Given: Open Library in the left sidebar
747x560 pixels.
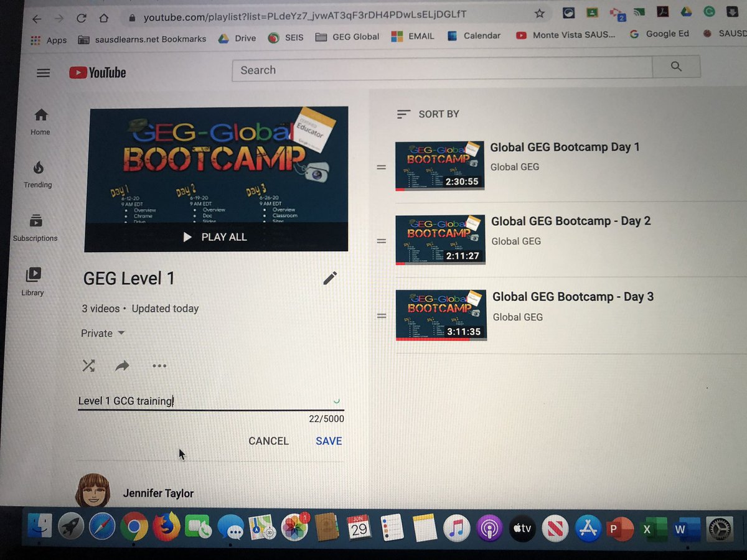Looking at the screenshot, I should click(x=32, y=282).
